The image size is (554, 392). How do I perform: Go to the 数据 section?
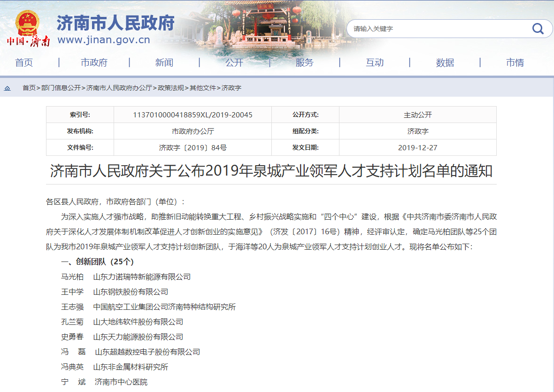pyautogui.click(x=445, y=62)
